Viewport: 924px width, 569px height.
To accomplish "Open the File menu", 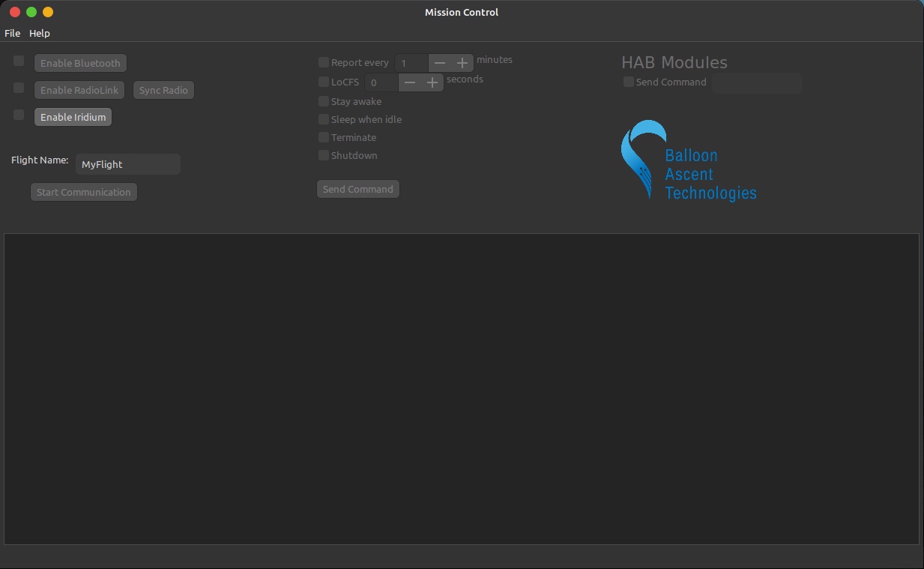I will (x=12, y=33).
